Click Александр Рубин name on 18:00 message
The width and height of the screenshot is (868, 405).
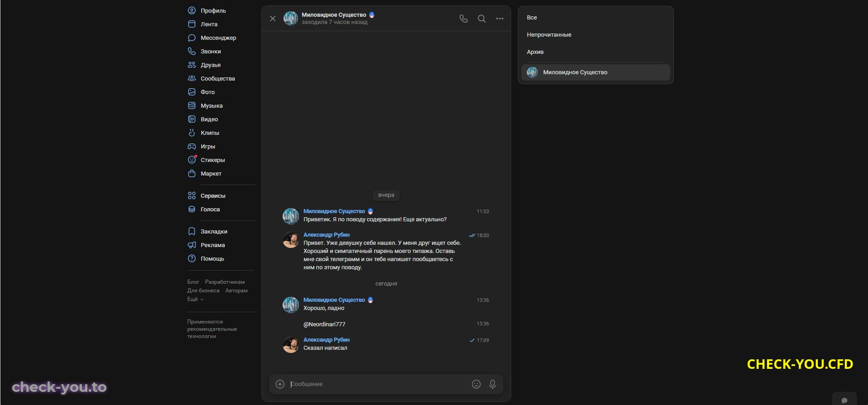[327, 235]
